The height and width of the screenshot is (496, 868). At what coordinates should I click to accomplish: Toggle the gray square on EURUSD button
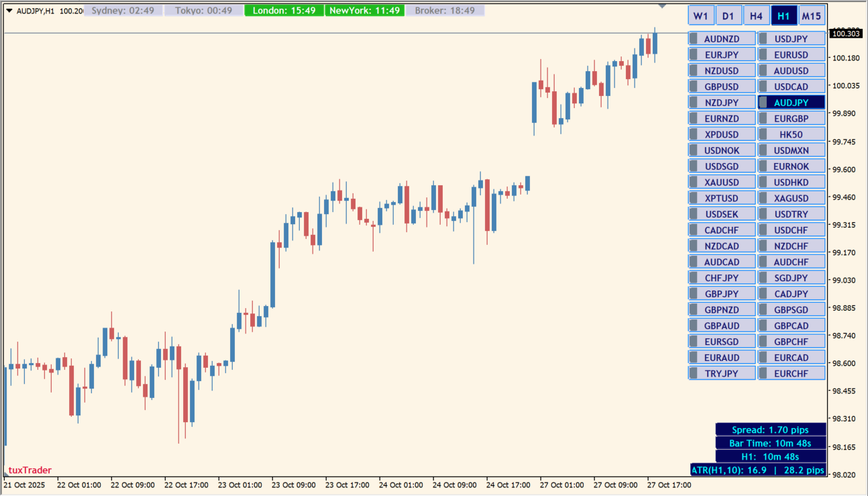click(763, 55)
